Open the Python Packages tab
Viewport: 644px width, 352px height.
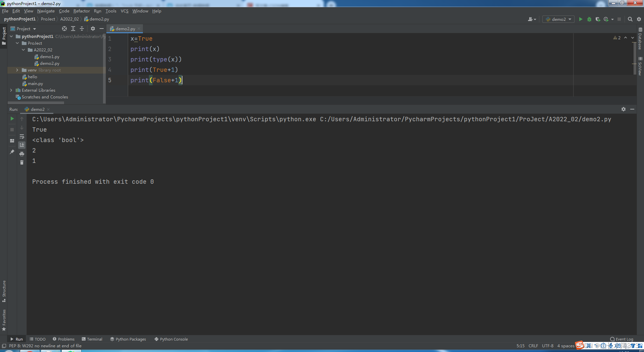pyautogui.click(x=128, y=339)
